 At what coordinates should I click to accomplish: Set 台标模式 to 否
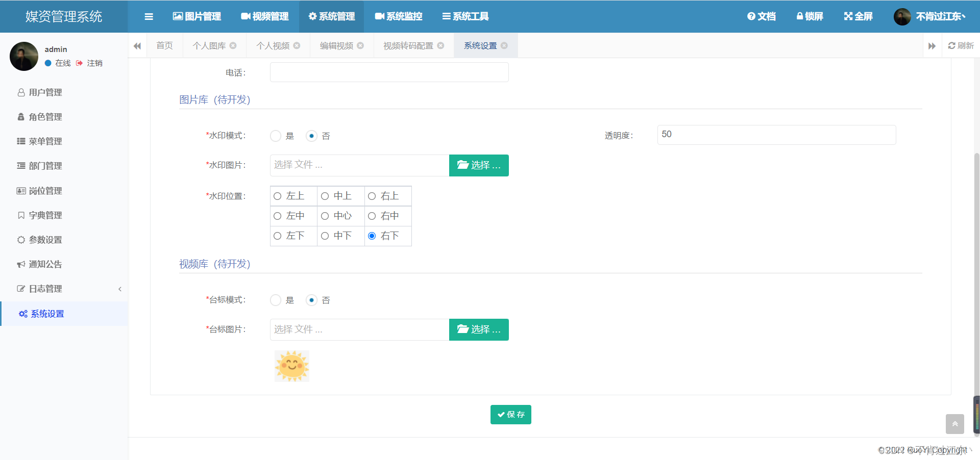[311, 300]
